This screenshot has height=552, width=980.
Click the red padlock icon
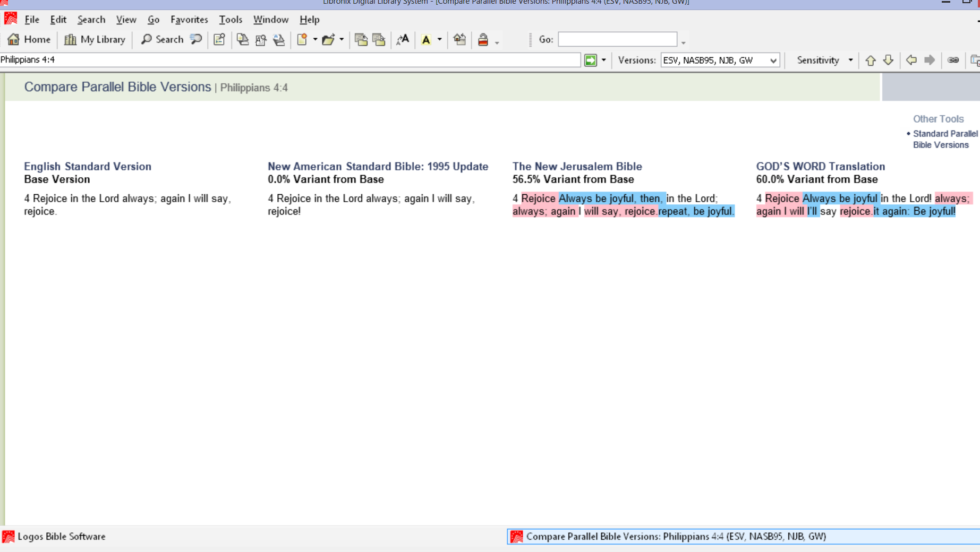(x=483, y=39)
